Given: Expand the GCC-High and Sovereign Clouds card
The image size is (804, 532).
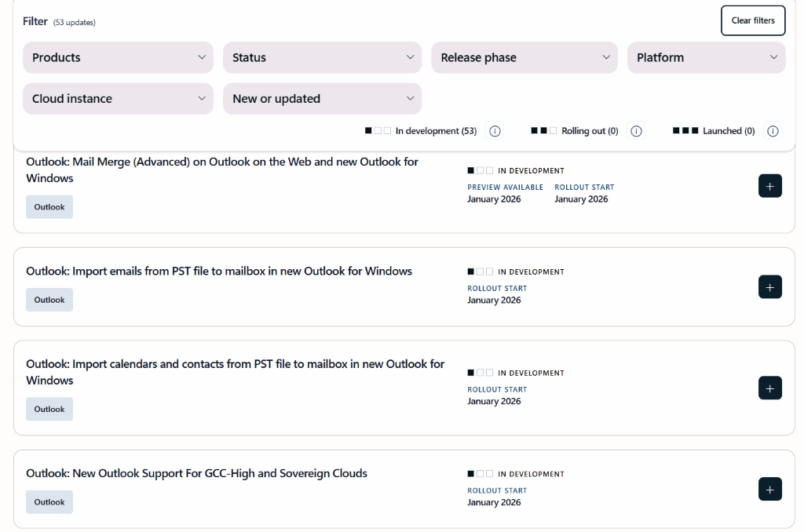Looking at the screenshot, I should click(769, 489).
